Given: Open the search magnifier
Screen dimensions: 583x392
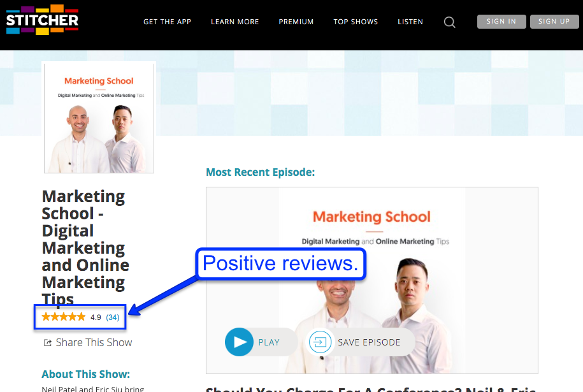Looking at the screenshot, I should coord(449,22).
